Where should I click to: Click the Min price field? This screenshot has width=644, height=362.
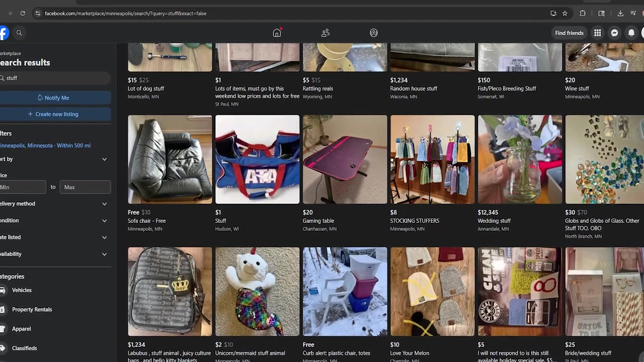(x=23, y=187)
